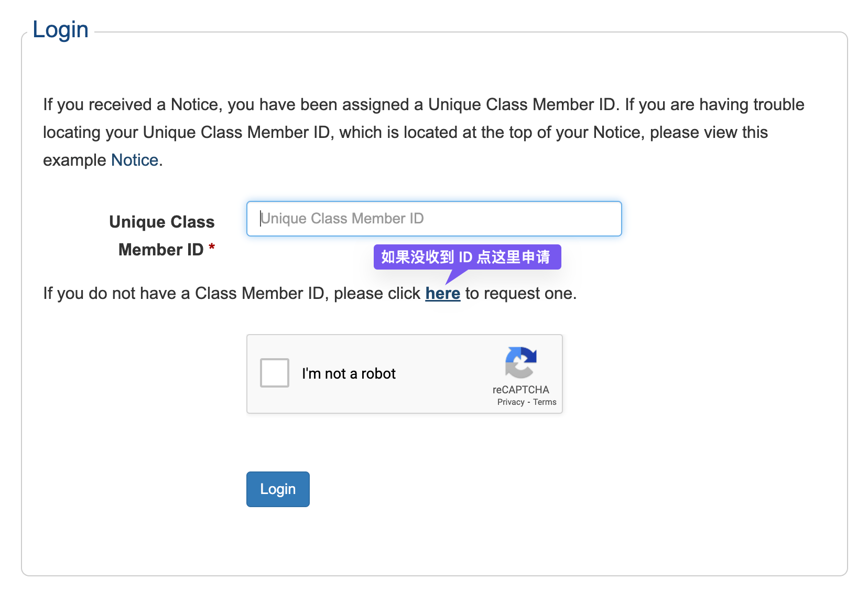Click the "to request one." text
This screenshot has height=601, width=868.
click(520, 293)
